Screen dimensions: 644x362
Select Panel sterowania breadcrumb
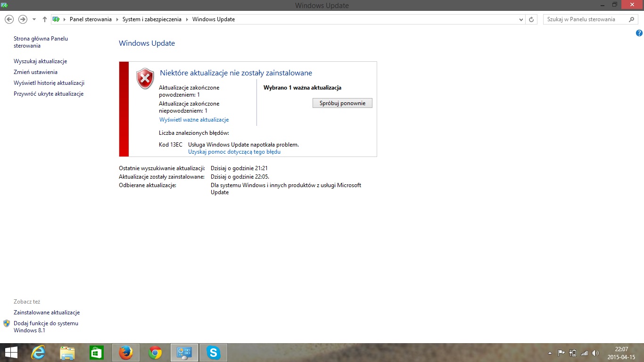tap(91, 19)
